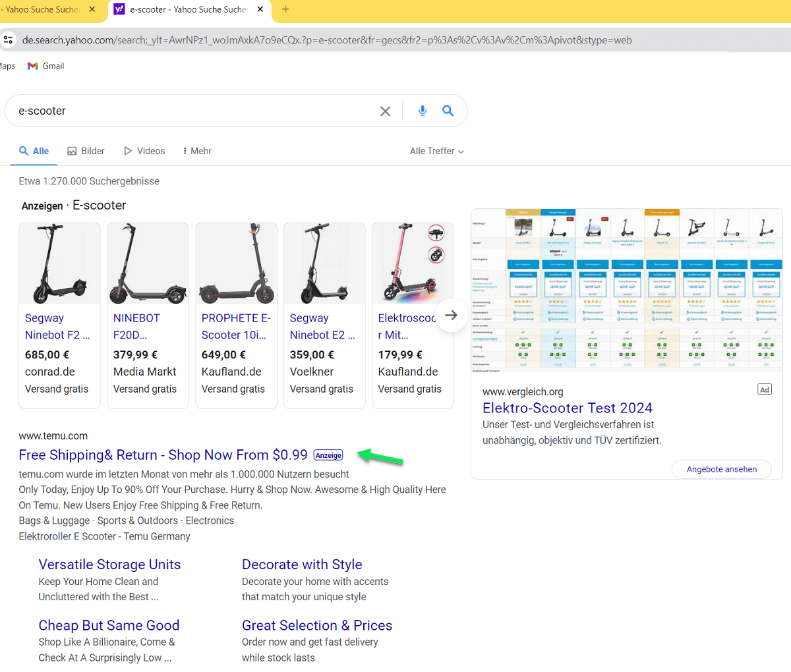This screenshot has width=791, height=672.
Task: Clear the e-scooter search box text
Action: 385,111
